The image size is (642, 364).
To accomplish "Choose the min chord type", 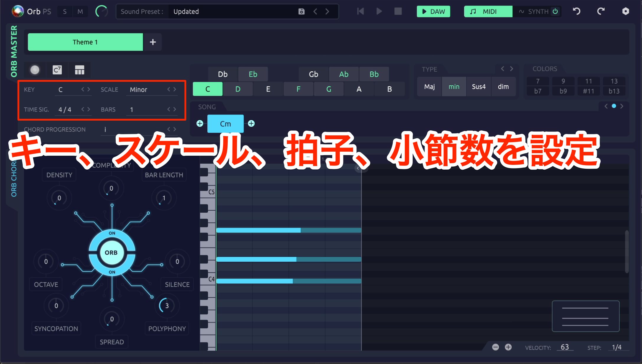I will 454,87.
